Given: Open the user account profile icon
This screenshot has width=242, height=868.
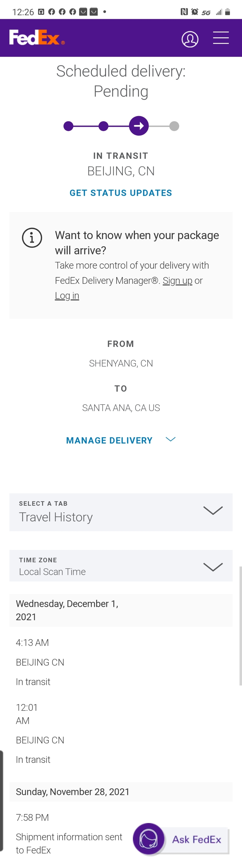Looking at the screenshot, I should pyautogui.click(x=190, y=39).
